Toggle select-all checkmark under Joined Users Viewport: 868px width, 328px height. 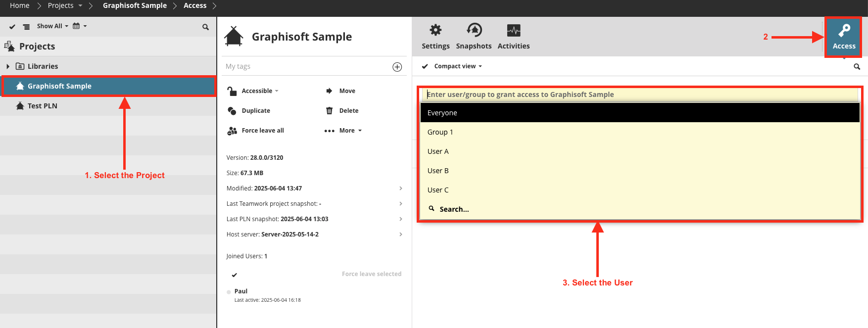[235, 275]
